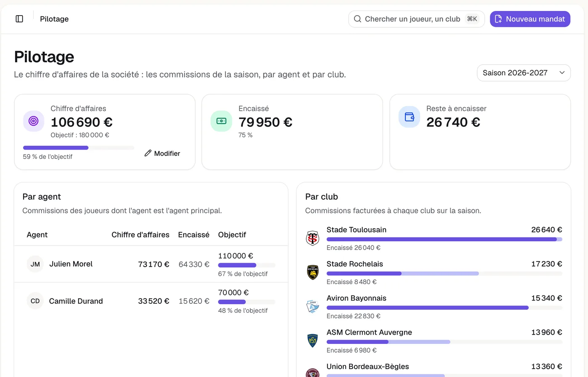Click the 26 640 € Toulousain amount
The image size is (588, 377).
coord(547,229)
